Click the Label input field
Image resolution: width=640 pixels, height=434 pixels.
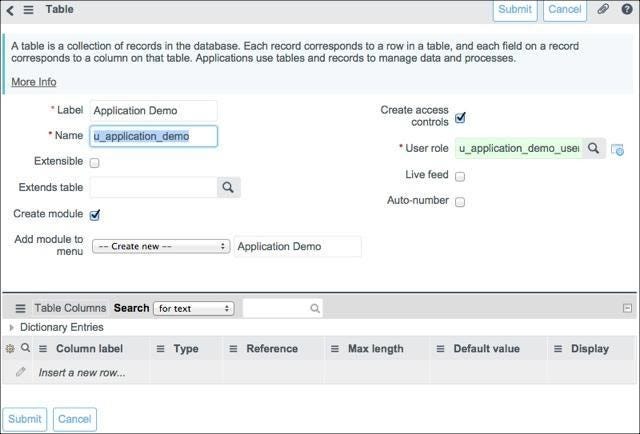tap(153, 111)
